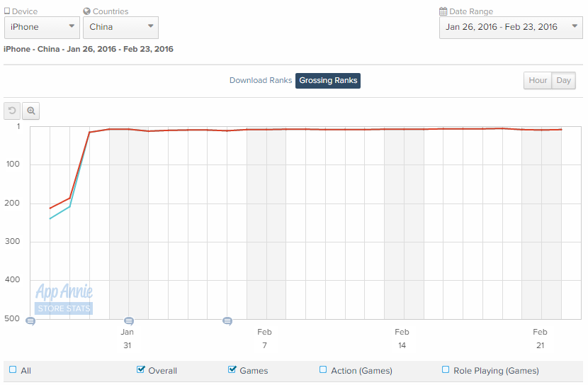588x385 pixels.
Task: Enable the Action (Games) checkbox
Action: tap(323, 369)
